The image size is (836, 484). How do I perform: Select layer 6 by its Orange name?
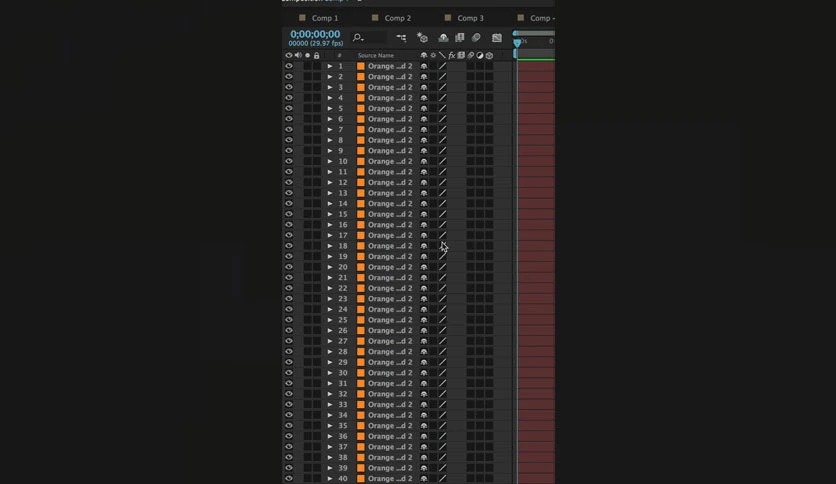[x=390, y=119]
